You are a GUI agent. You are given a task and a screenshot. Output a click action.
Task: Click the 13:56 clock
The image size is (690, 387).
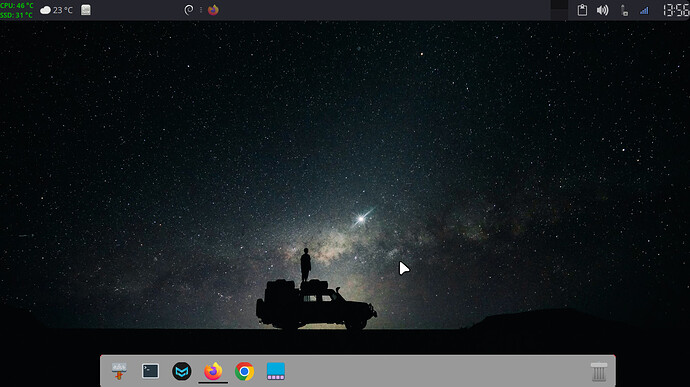click(x=676, y=10)
